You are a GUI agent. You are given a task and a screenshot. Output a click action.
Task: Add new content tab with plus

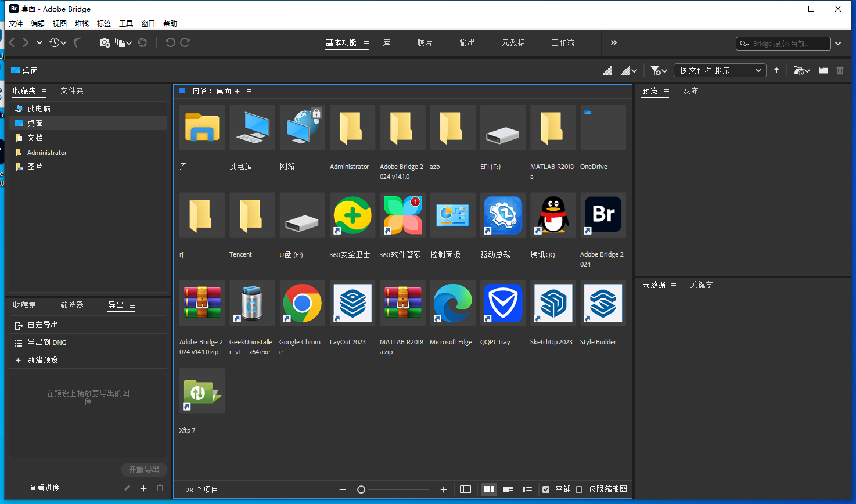pyautogui.click(x=237, y=91)
